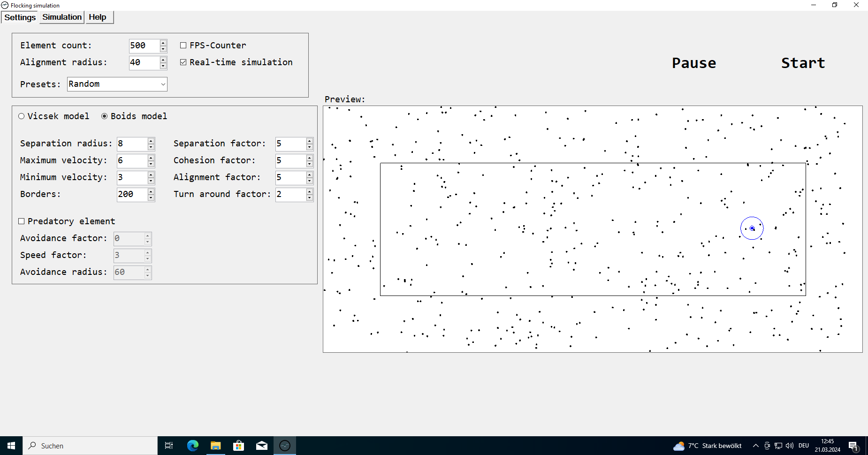The image size is (868, 455).
Task: Increase Alignment factor with up arrow
Action: pos(310,174)
